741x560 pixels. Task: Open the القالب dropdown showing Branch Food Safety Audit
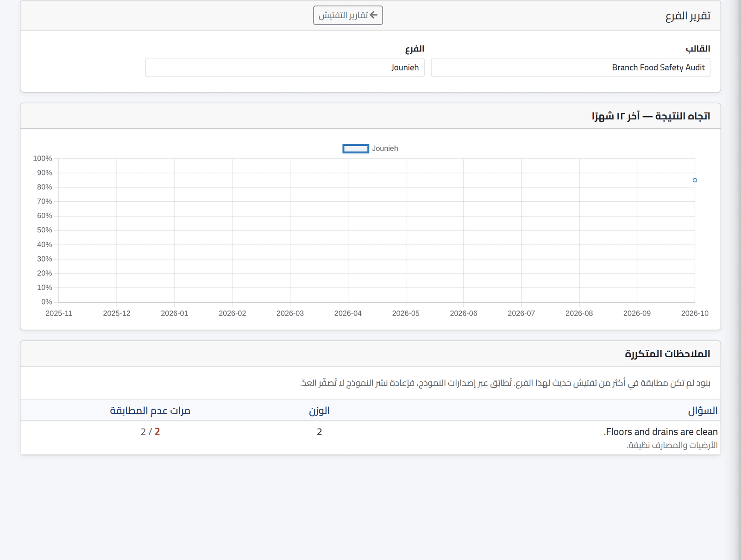coord(571,68)
